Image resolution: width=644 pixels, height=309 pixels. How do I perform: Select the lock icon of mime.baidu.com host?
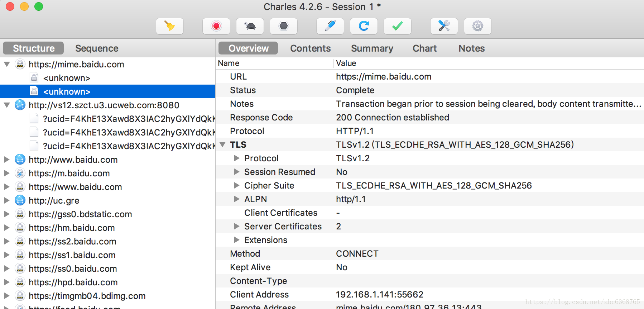click(20, 64)
